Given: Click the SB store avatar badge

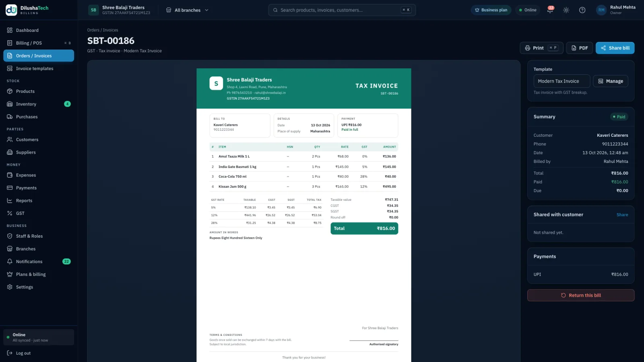Looking at the screenshot, I should click(93, 10).
